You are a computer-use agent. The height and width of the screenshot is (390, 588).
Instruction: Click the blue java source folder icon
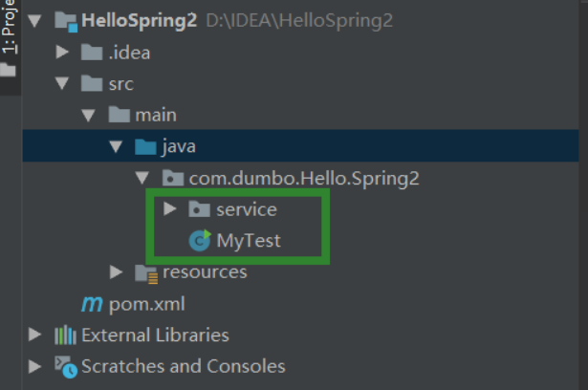click(145, 146)
